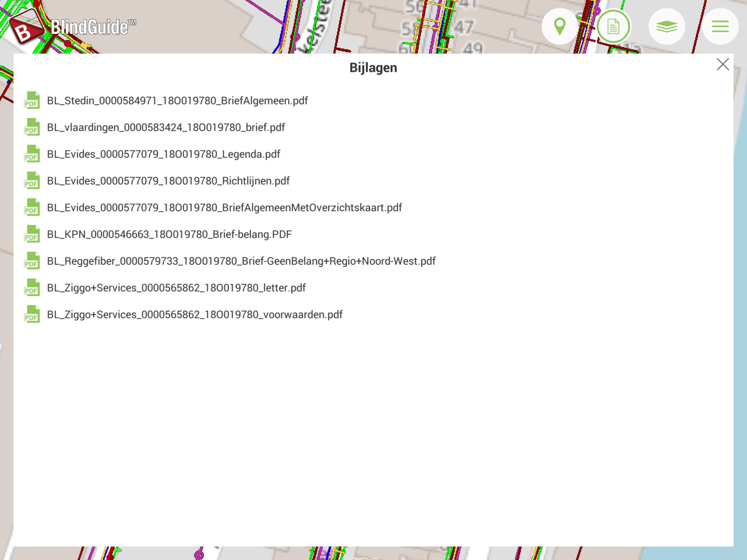Open BL_Stedin BriefAlgemeen.pdf file
Viewport: 747px width, 560px height.
[x=177, y=101]
